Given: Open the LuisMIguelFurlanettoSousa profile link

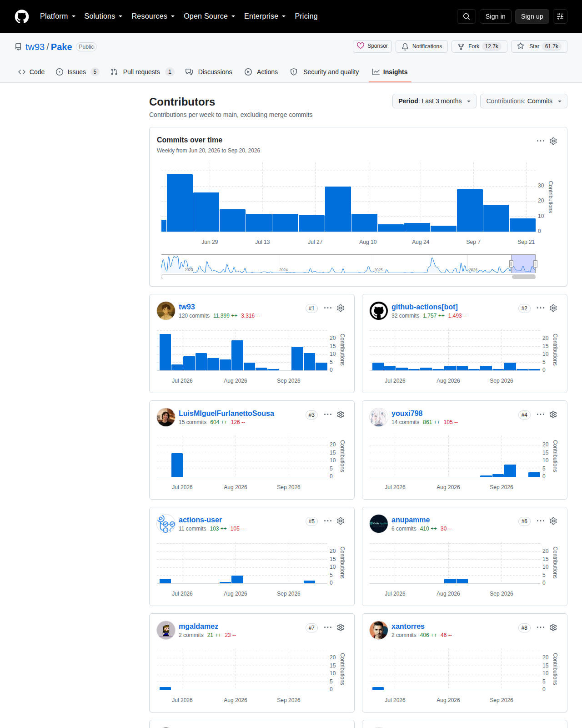Looking at the screenshot, I should [x=226, y=413].
